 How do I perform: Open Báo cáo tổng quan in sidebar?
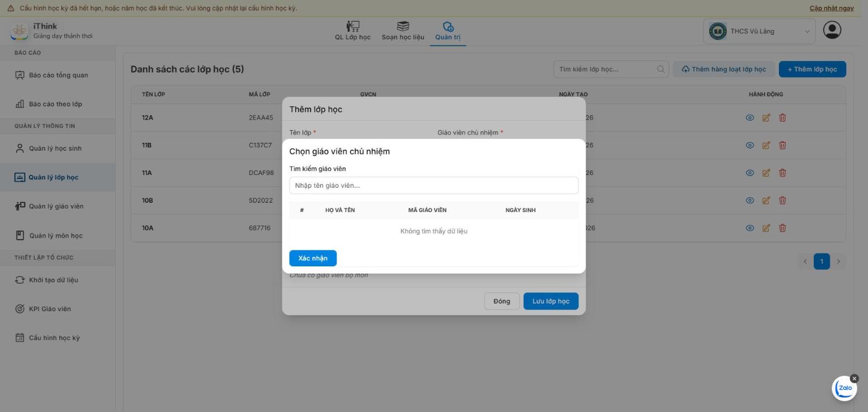(58, 75)
